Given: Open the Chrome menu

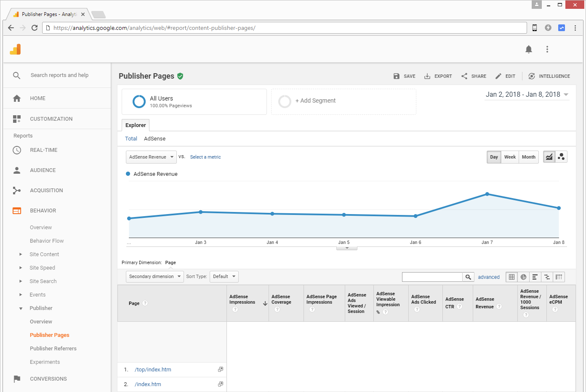Looking at the screenshot, I should pos(575,28).
